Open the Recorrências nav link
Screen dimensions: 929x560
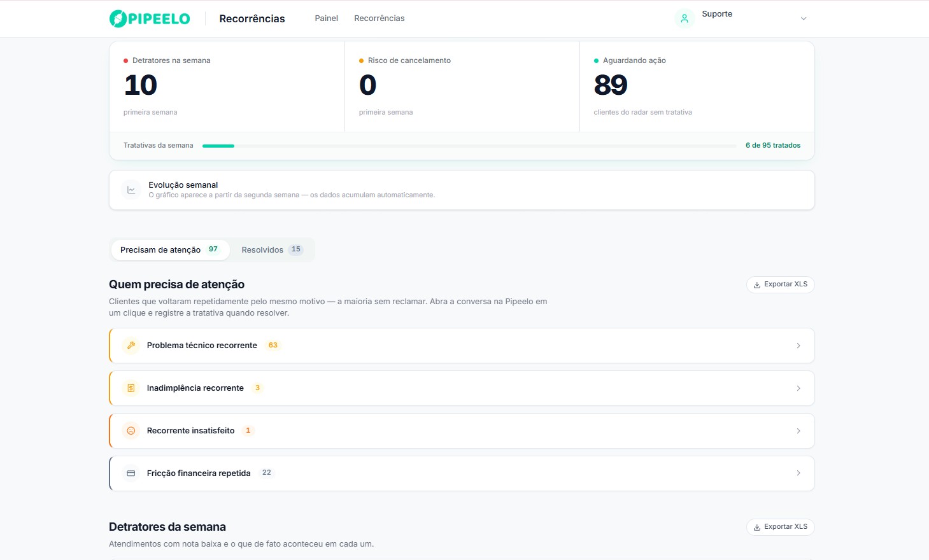(379, 18)
